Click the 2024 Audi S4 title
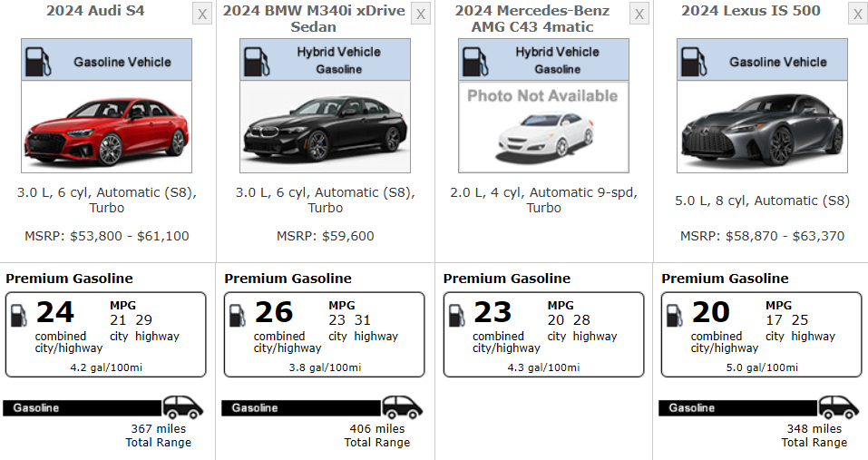The width and height of the screenshot is (868, 460). 95,11
